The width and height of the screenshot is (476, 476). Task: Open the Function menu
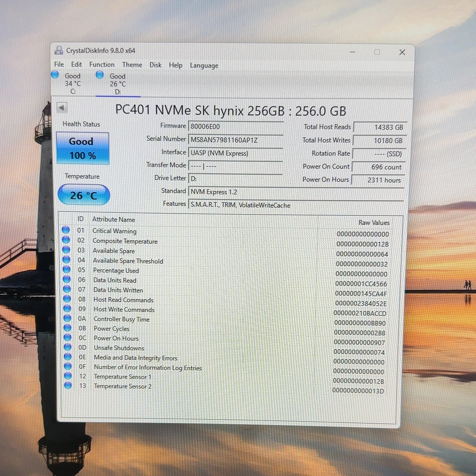point(102,64)
